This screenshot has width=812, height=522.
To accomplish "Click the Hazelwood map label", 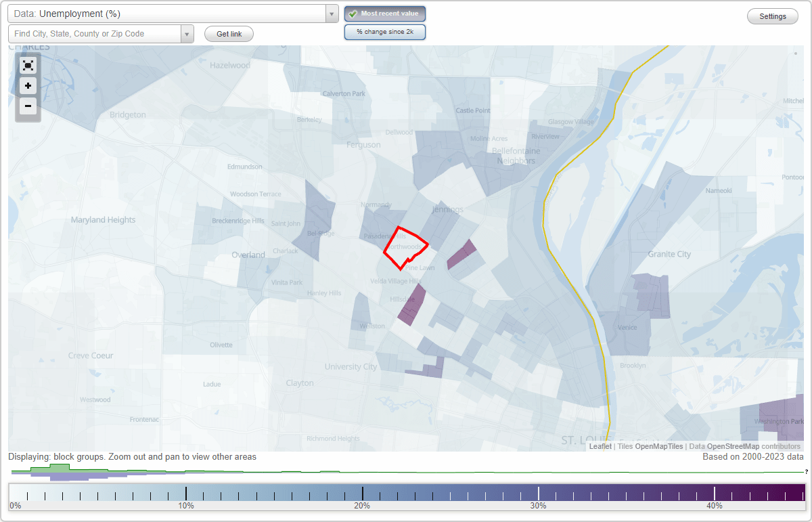I will click(x=230, y=66).
